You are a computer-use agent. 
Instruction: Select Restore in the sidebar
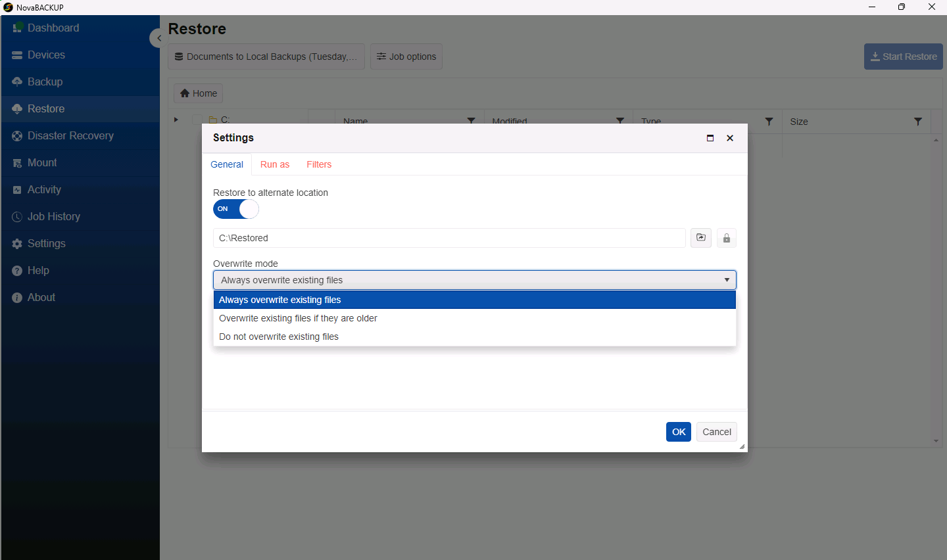80,109
